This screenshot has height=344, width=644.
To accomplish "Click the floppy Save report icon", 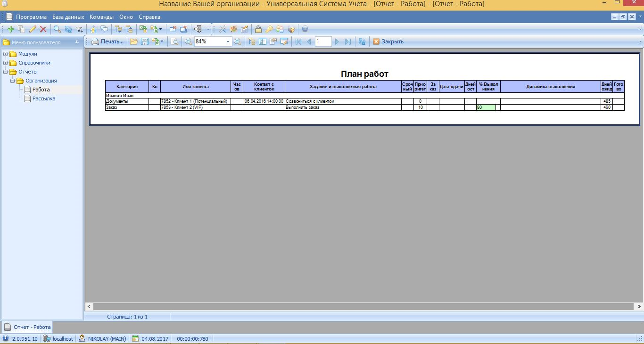I will pos(145,41).
